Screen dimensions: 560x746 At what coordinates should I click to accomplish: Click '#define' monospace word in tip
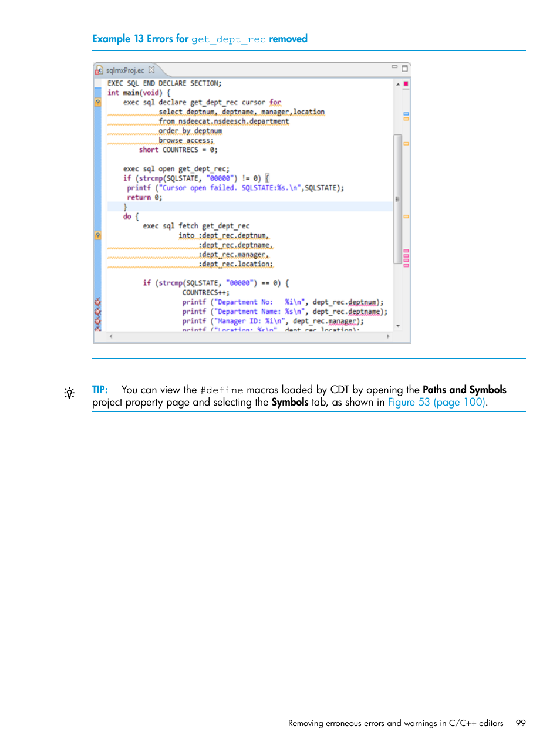221,390
